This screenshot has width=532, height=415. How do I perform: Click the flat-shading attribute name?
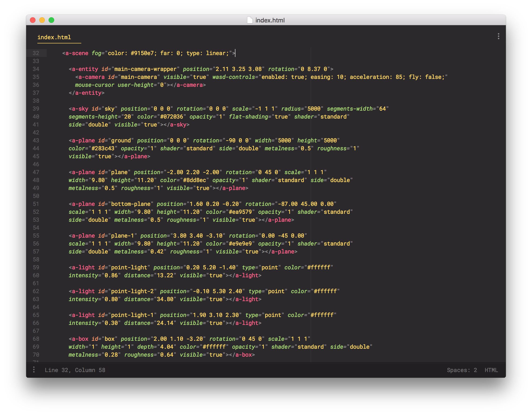pos(248,117)
